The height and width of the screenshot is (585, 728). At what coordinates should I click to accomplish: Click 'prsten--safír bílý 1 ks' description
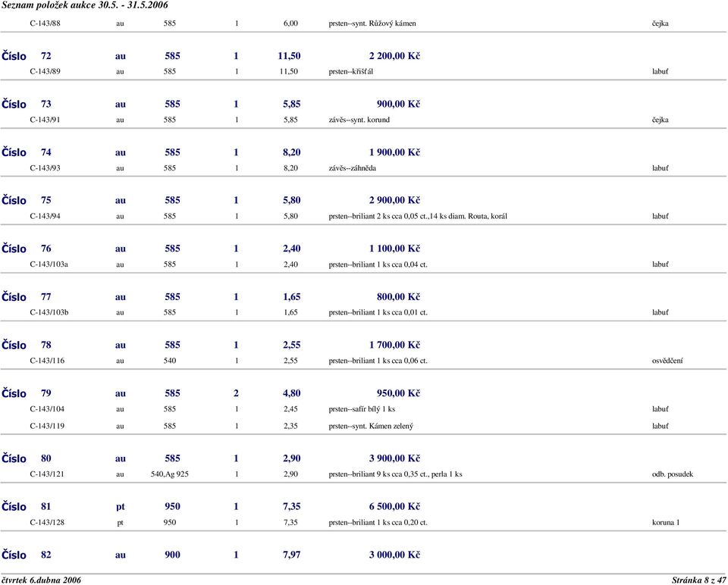tap(362, 409)
